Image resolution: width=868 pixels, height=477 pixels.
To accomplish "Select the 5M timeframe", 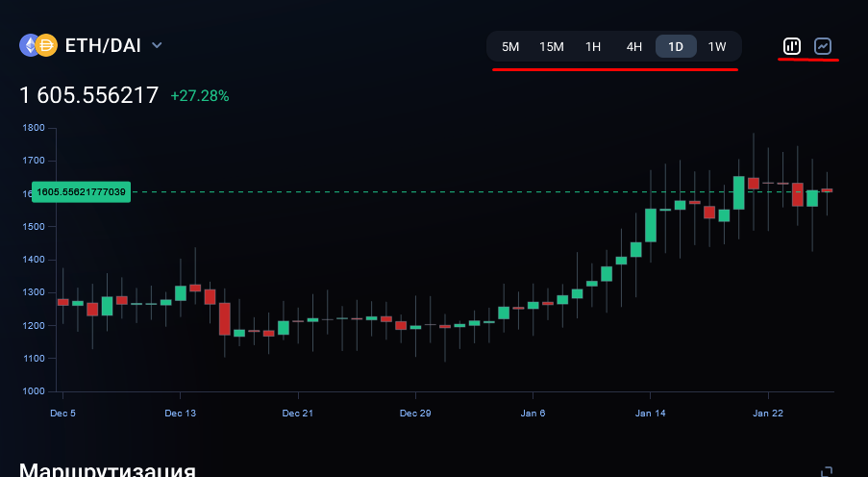I will [510, 46].
